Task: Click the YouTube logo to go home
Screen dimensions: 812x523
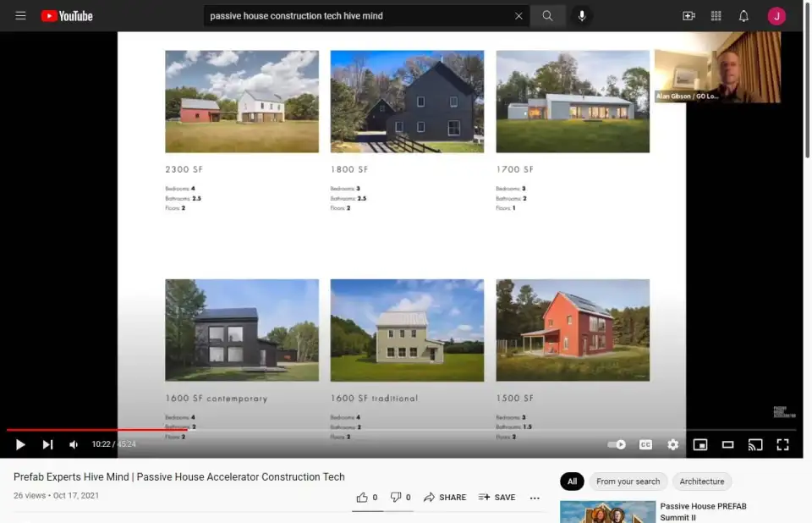Action: [x=67, y=16]
